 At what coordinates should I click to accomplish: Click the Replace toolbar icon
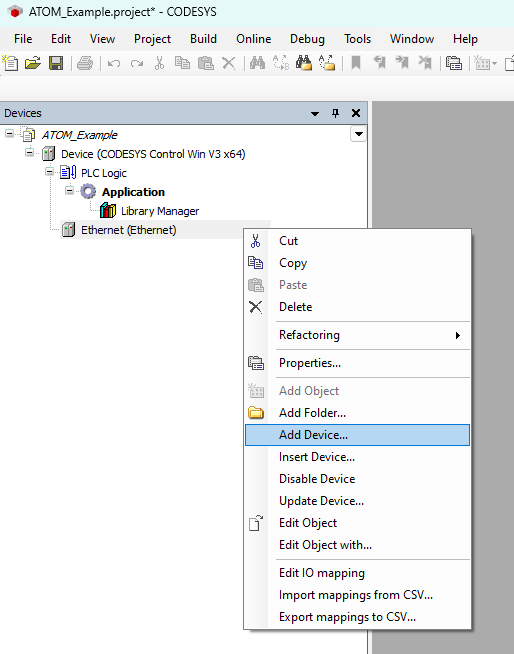pos(281,63)
